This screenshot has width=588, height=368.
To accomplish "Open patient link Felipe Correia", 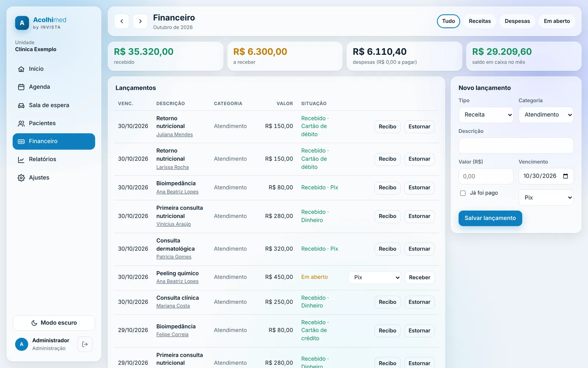I will coord(172,335).
